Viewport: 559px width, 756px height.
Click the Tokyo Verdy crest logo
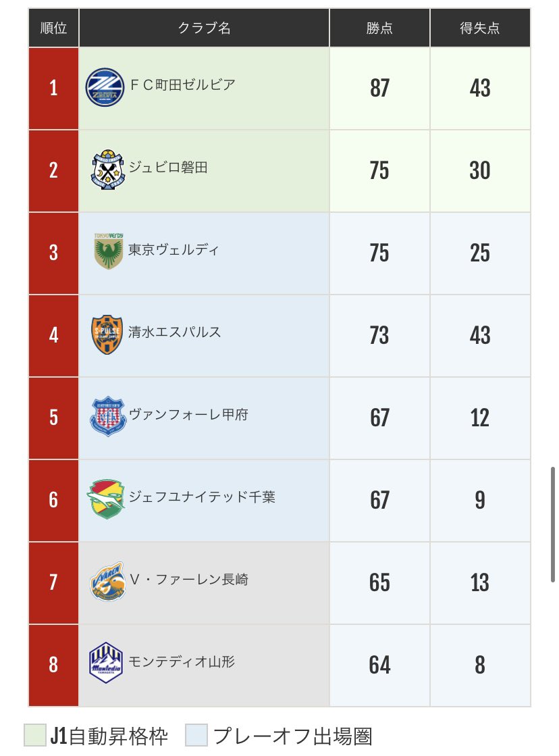click(109, 251)
